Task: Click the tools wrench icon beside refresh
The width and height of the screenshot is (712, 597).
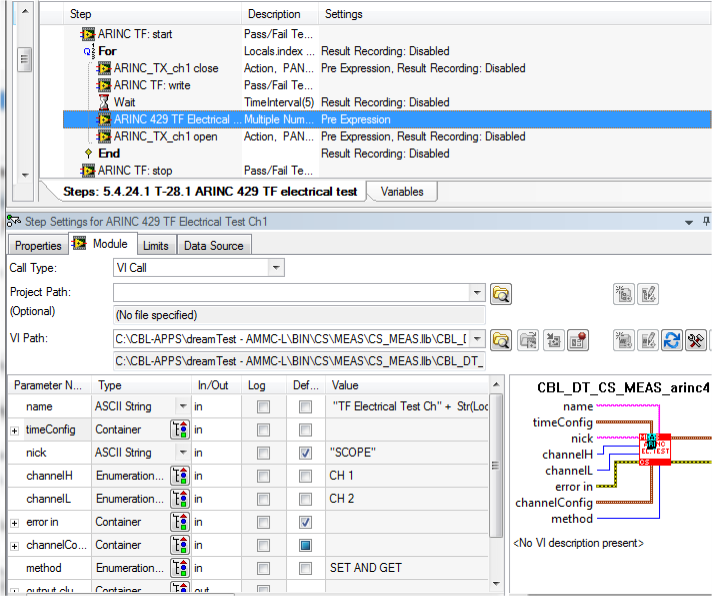Action: (696, 340)
